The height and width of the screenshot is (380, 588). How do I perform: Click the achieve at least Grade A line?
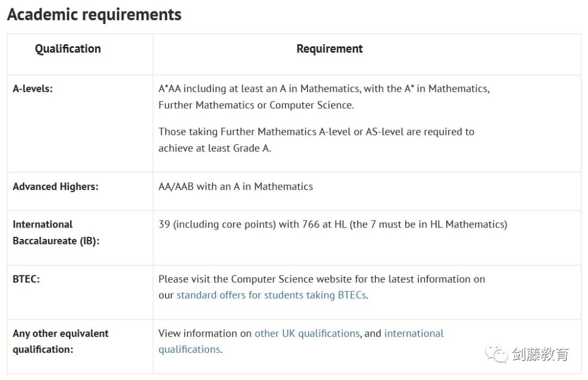[x=215, y=149]
